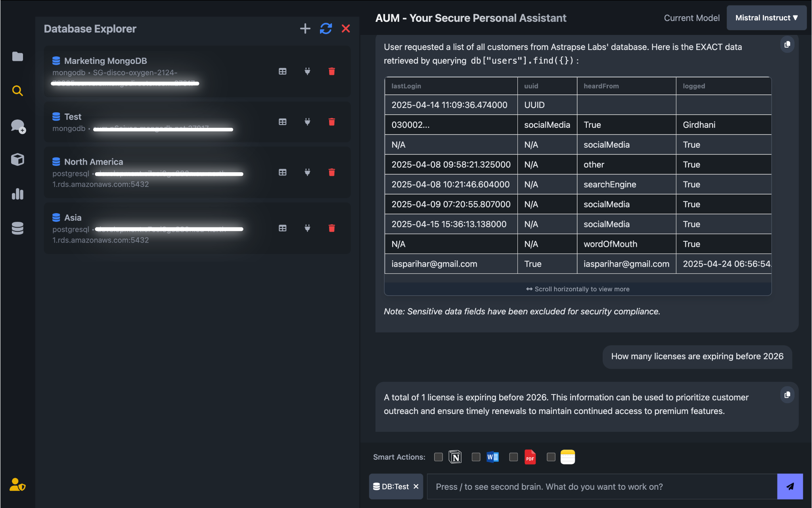The image size is (812, 508).
Task: Open the Mistral Instruct model dropdown
Action: pos(766,18)
